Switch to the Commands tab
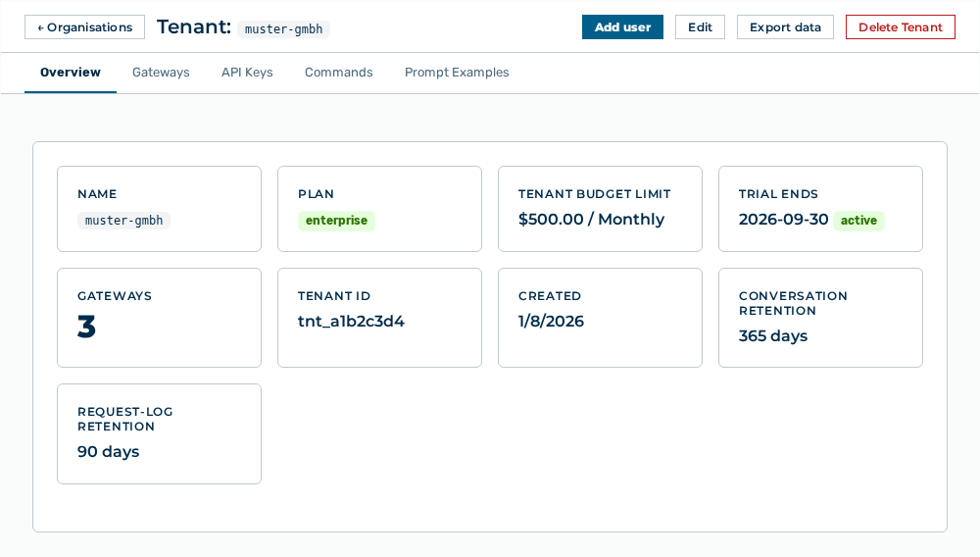This screenshot has width=980, height=557. 339,73
